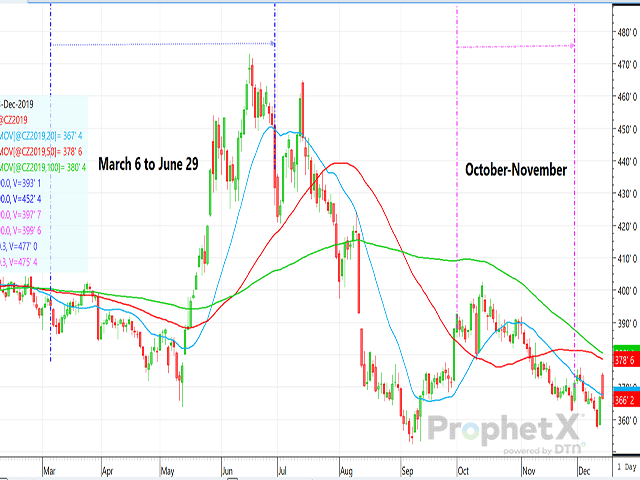
Task: Click the October-November annotation text
Action: [516, 170]
